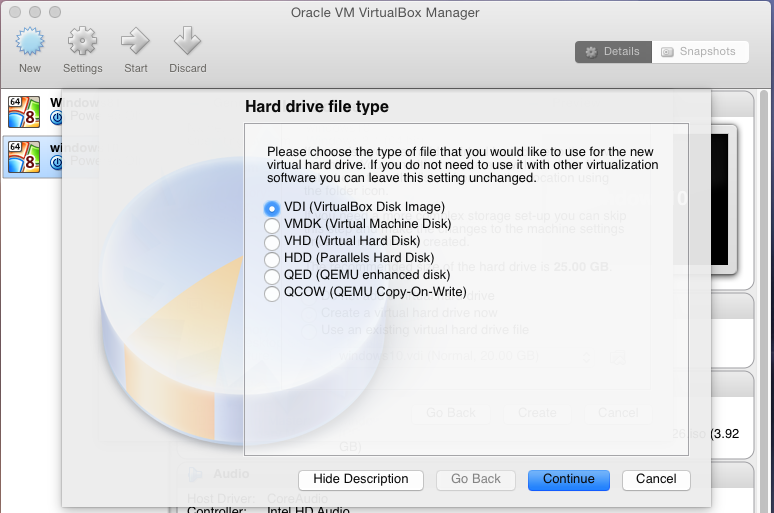The width and height of the screenshot is (774, 513).
Task: Click the Audio section header
Action: coord(230,473)
